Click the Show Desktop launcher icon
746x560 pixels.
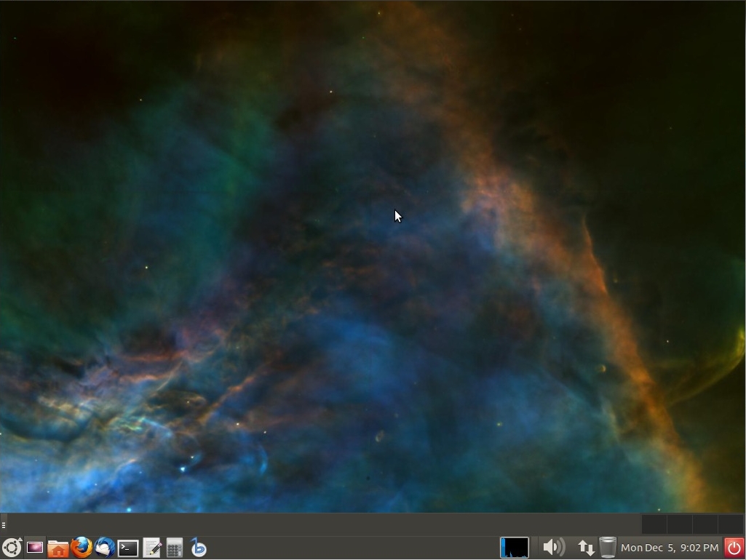[35, 548]
